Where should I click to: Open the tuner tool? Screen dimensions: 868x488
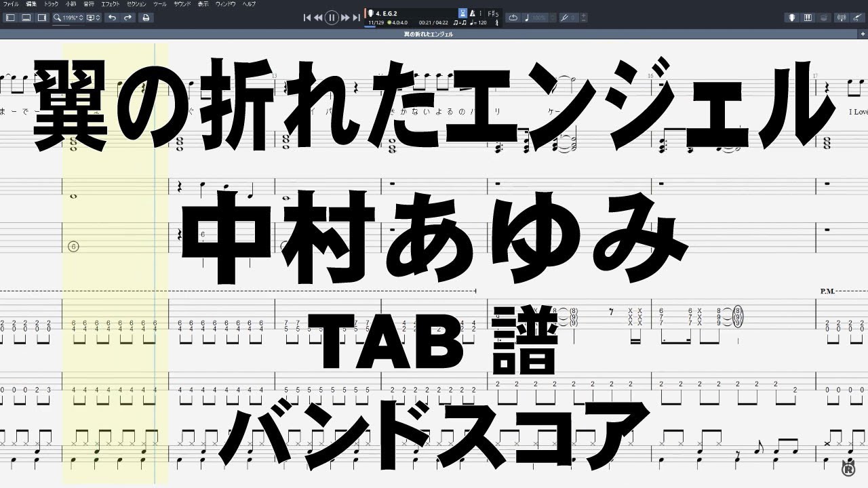pos(841,18)
